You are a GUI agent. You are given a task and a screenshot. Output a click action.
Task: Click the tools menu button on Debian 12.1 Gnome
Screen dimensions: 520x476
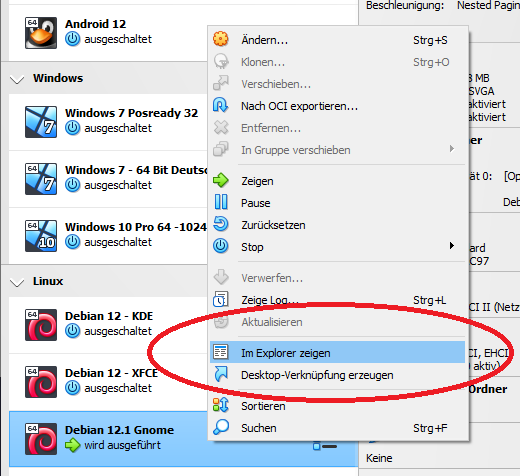tap(325, 446)
